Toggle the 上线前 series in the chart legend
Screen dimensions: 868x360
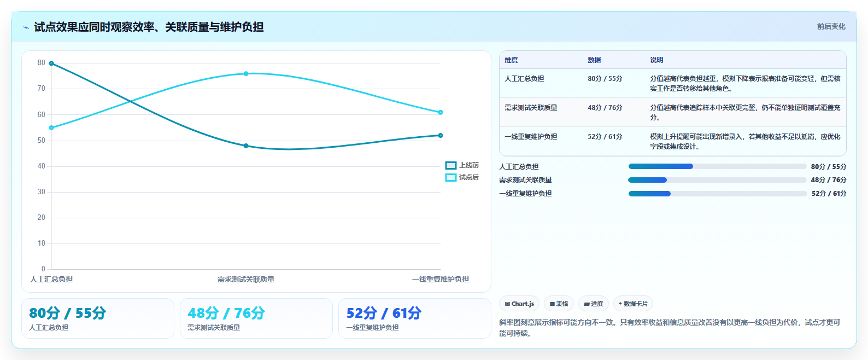(462, 165)
